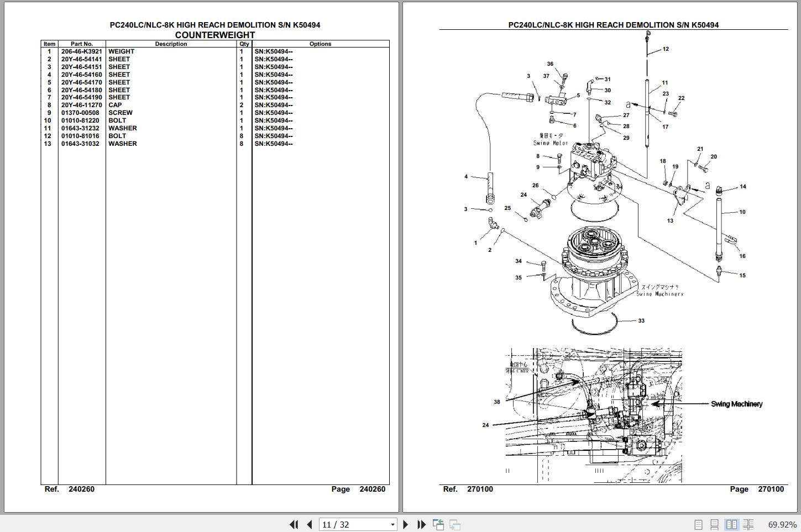Click the Qty column header
Viewport: 801px width, 532px height.
244,44
